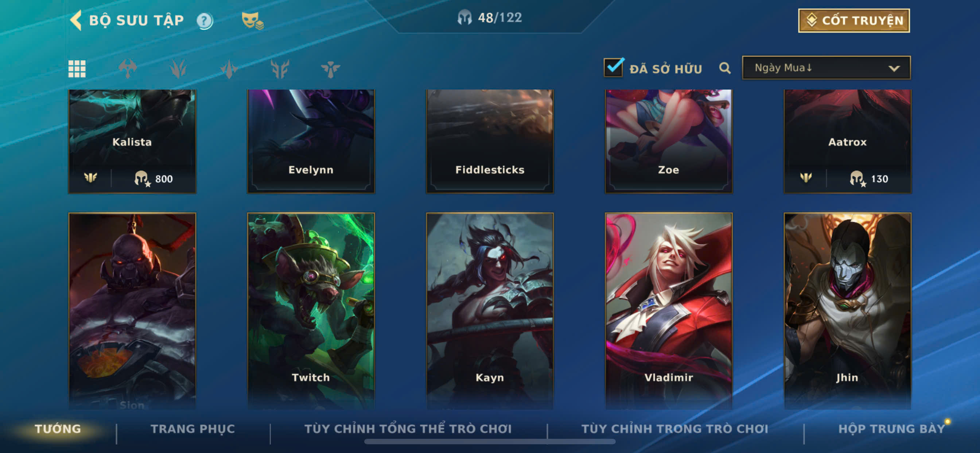The width and height of the screenshot is (980, 453).
Task: Open the Cốt Truyện button
Action: (854, 20)
